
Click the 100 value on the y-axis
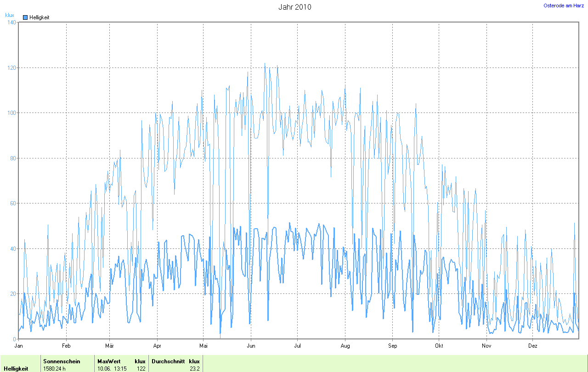pyautogui.click(x=11, y=113)
